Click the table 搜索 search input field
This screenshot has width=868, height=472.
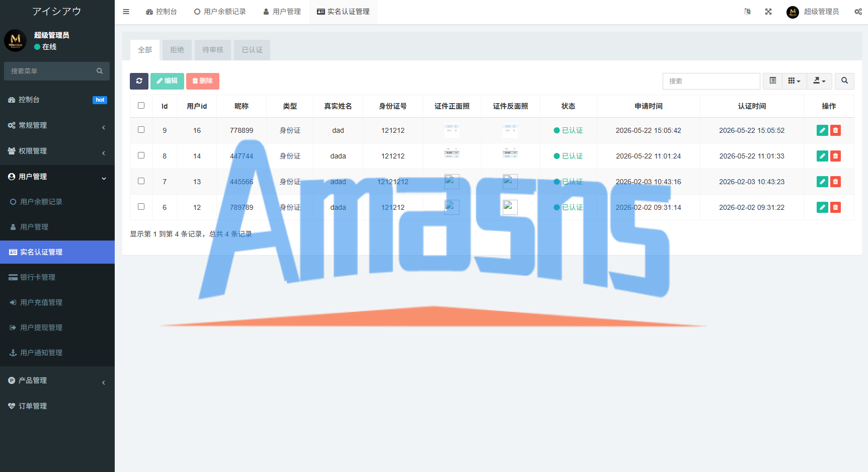tap(712, 81)
